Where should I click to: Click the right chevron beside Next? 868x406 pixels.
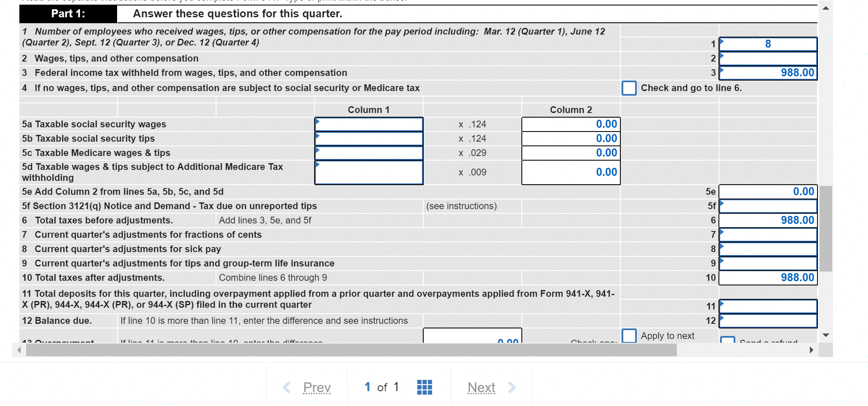coord(511,387)
